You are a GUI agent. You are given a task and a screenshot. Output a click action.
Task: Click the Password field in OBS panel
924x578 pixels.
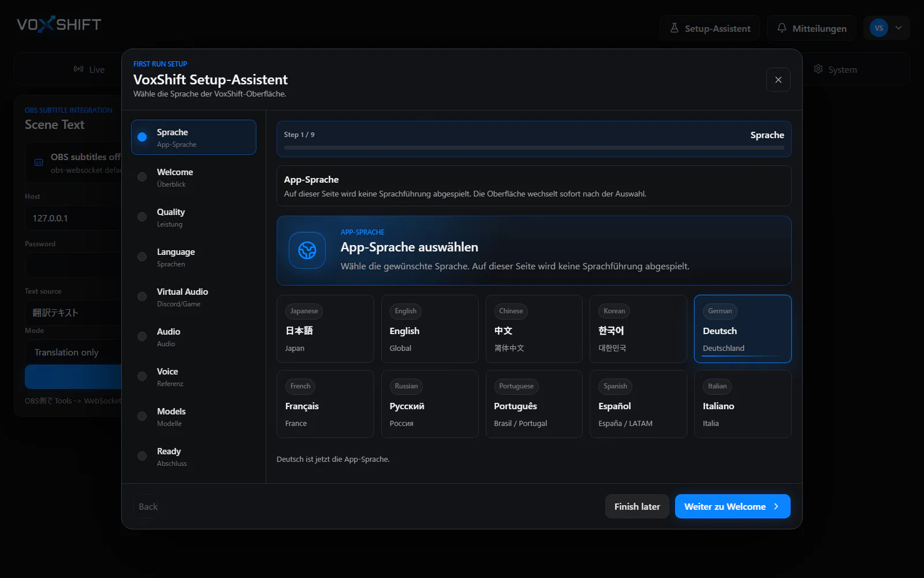pos(73,265)
